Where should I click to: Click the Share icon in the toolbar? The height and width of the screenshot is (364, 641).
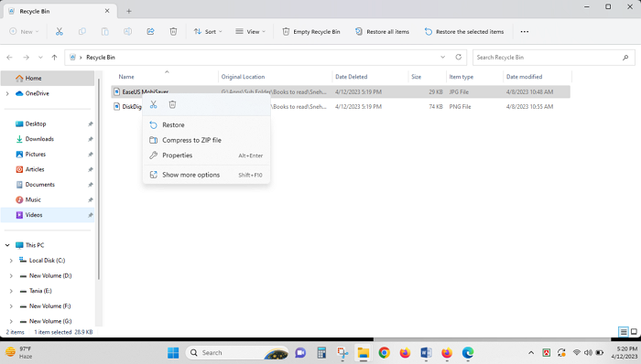point(150,31)
